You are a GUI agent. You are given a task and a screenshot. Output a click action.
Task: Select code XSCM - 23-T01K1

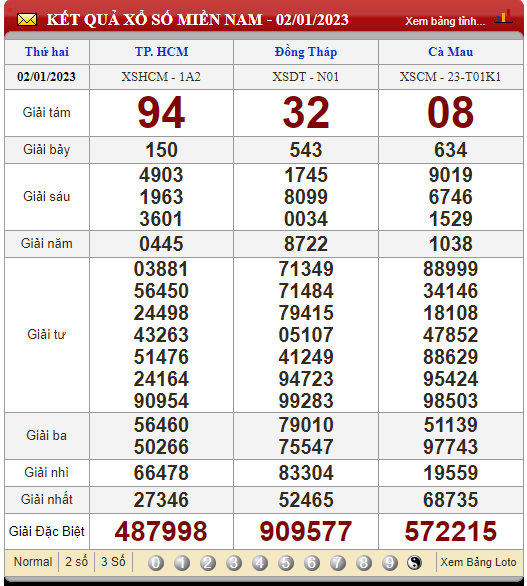(450, 77)
